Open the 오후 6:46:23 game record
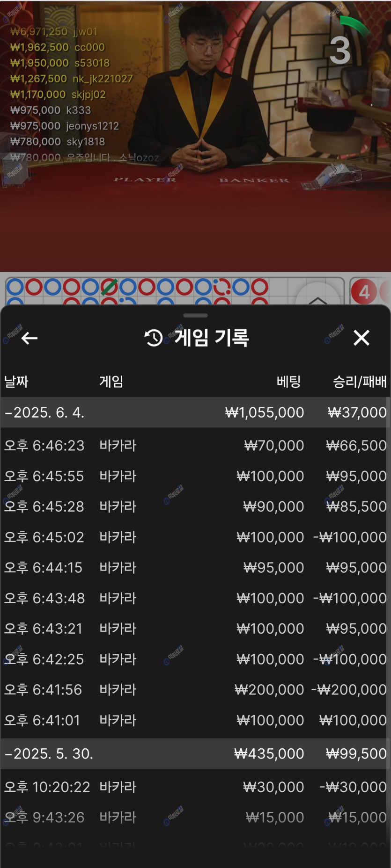Screen dimensions: 391x868 (195, 446)
